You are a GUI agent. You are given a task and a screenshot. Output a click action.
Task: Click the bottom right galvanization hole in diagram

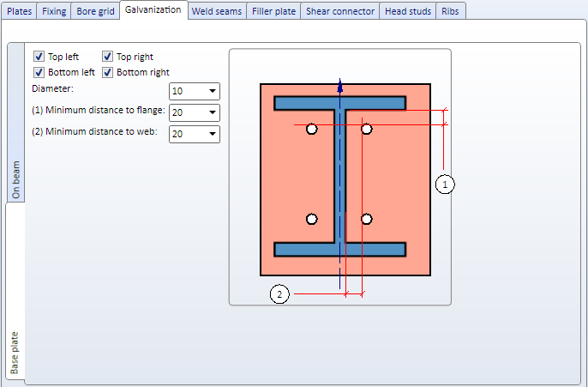pyautogui.click(x=366, y=219)
